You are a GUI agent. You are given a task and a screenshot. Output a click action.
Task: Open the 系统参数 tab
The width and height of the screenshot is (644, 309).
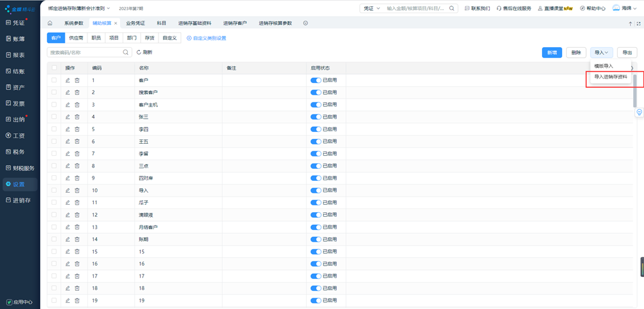[74, 23]
